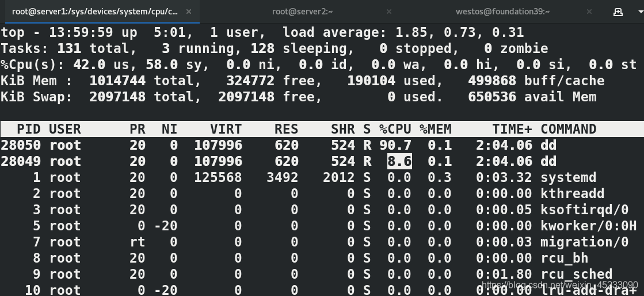Click the 650536 avail Mem value
The width and height of the screenshot is (644, 296).
(x=491, y=97)
